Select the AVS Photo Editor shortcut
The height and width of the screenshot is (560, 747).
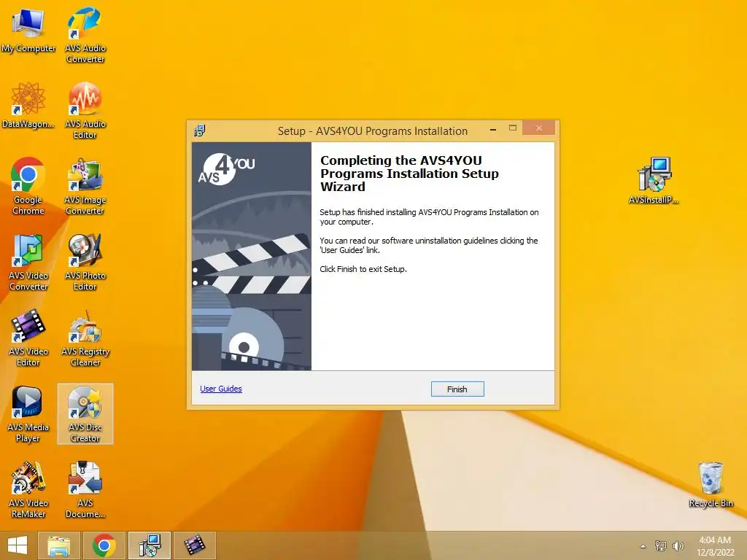pos(85,262)
